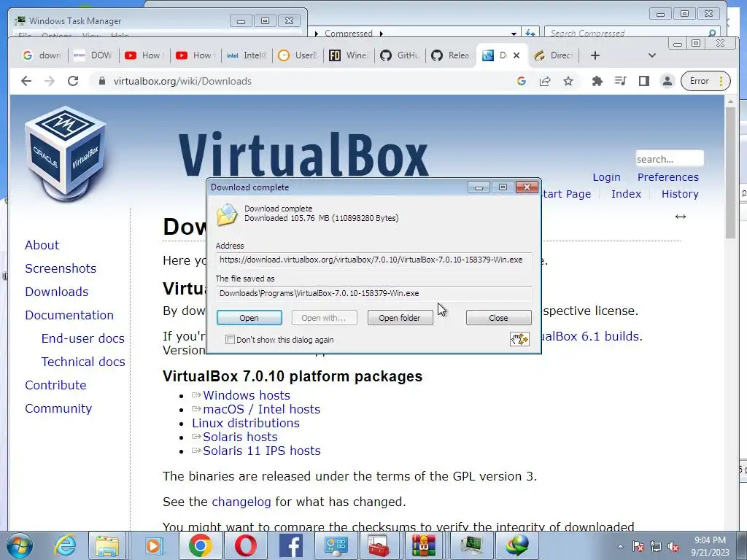Open a new tab with plus button
This screenshot has height=560, width=747.
click(x=595, y=55)
